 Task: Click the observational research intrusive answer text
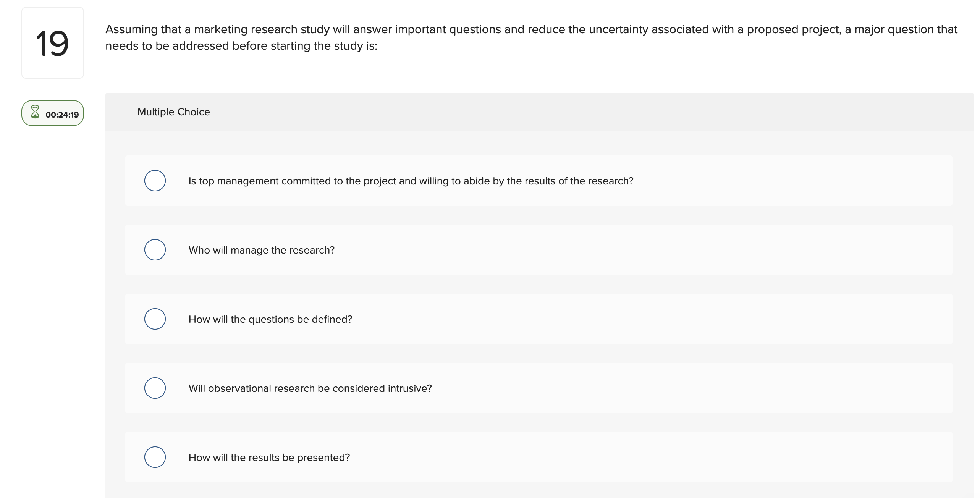coord(310,388)
